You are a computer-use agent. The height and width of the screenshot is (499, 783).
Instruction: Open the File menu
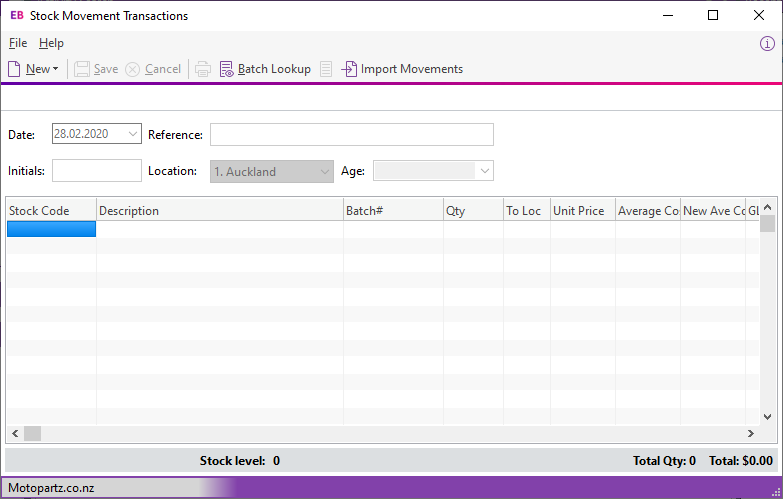pyautogui.click(x=18, y=43)
